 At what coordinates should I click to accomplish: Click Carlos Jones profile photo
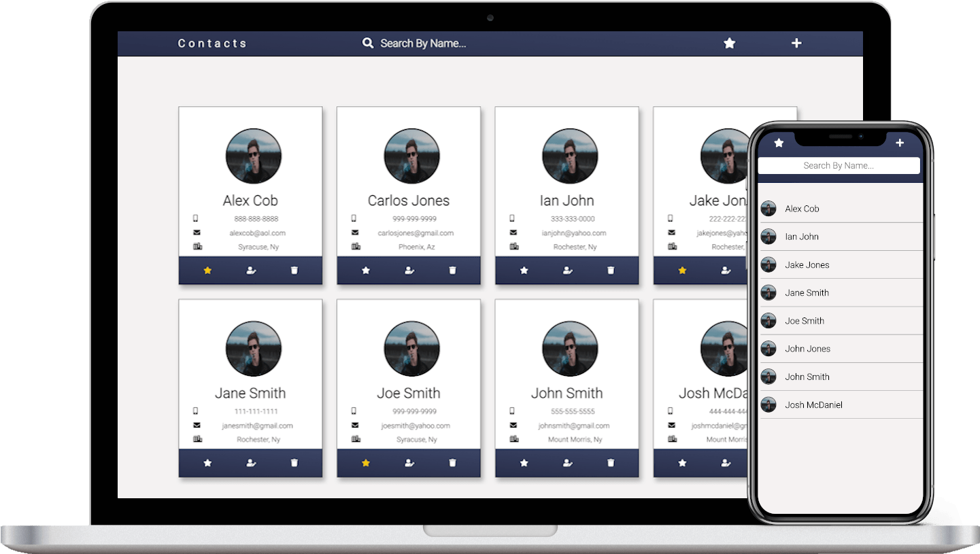[412, 156]
